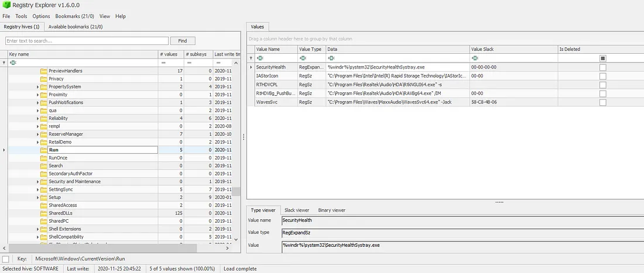Open the Help menu
The image size is (644, 273).
point(121,16)
